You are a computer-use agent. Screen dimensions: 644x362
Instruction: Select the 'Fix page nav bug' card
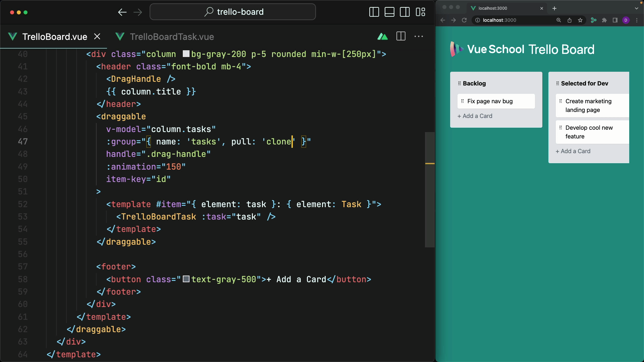click(496, 101)
